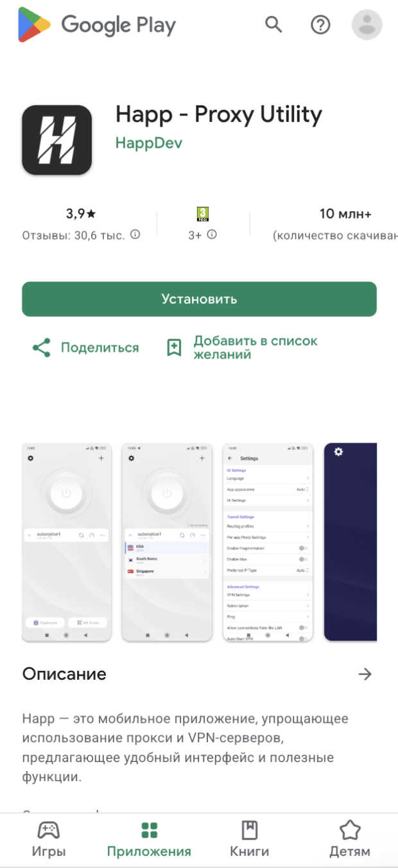Show info icon beside 3+ age rating
This screenshot has height=868, width=398.
pos(212,235)
